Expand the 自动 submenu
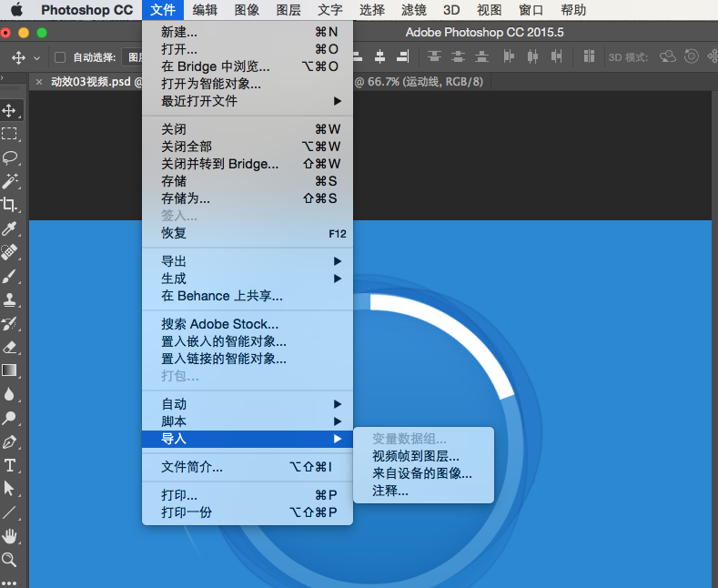The width and height of the screenshot is (718, 588). click(248, 404)
